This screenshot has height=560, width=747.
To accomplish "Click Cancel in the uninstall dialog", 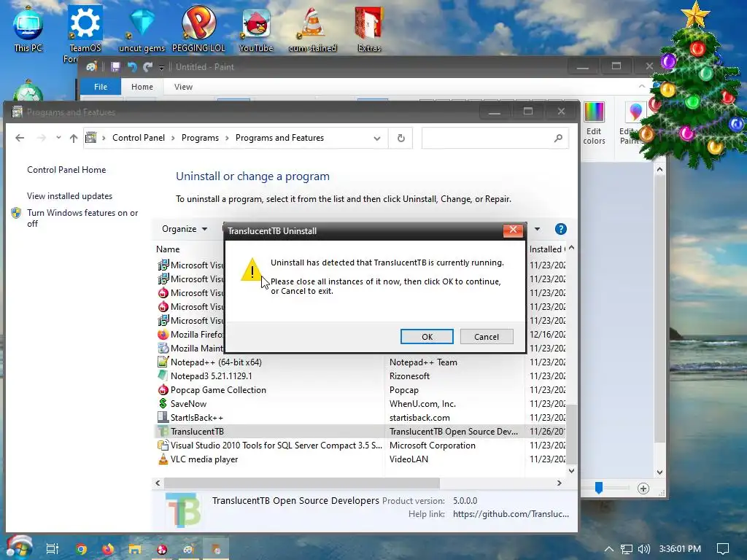I will click(x=487, y=337).
